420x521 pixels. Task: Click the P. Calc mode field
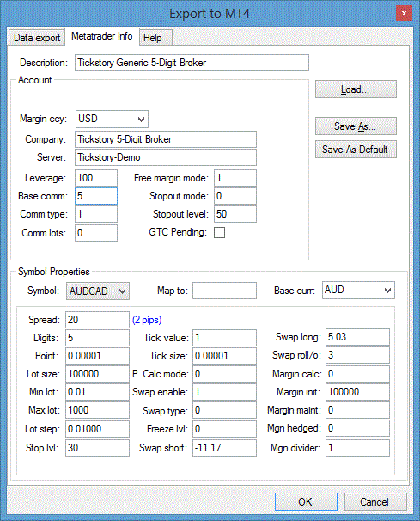pyautogui.click(x=224, y=374)
